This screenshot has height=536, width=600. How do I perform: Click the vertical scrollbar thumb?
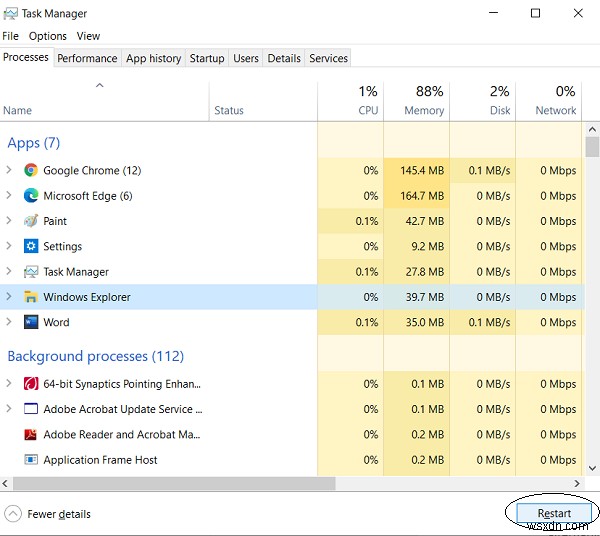pos(592,147)
